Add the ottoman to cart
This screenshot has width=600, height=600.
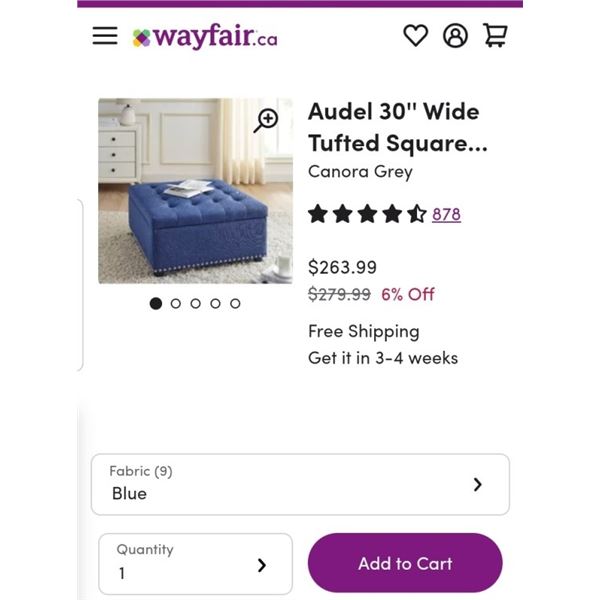click(405, 563)
